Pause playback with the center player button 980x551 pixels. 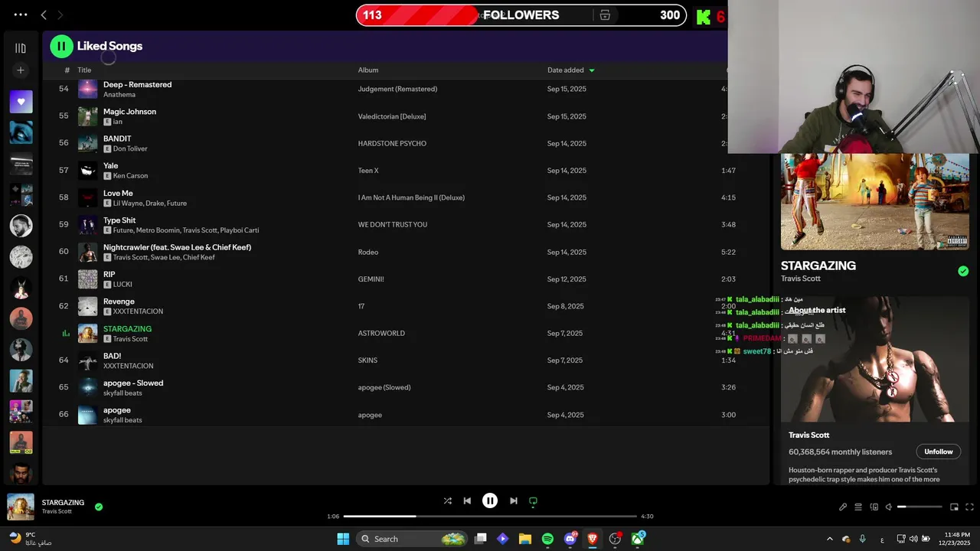point(490,500)
